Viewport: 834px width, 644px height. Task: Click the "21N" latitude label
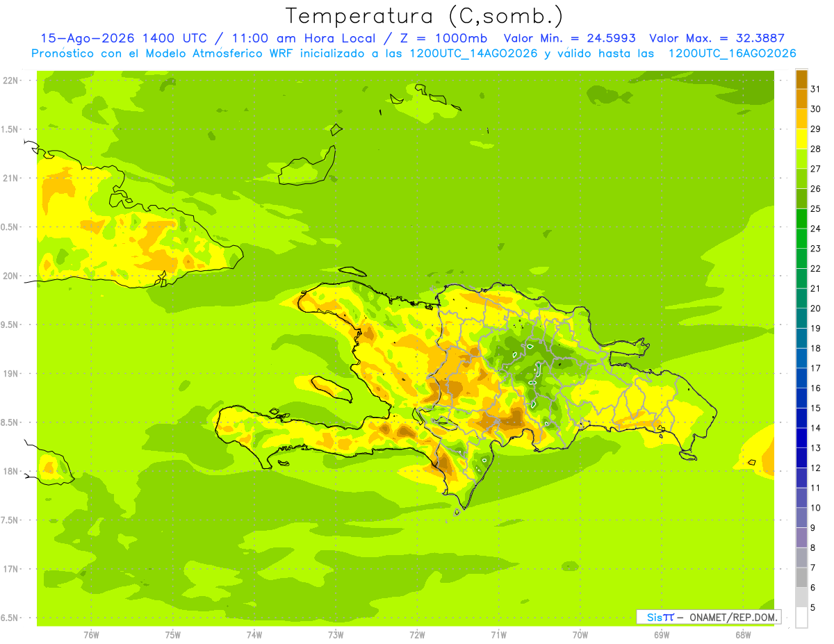[x=10, y=179]
